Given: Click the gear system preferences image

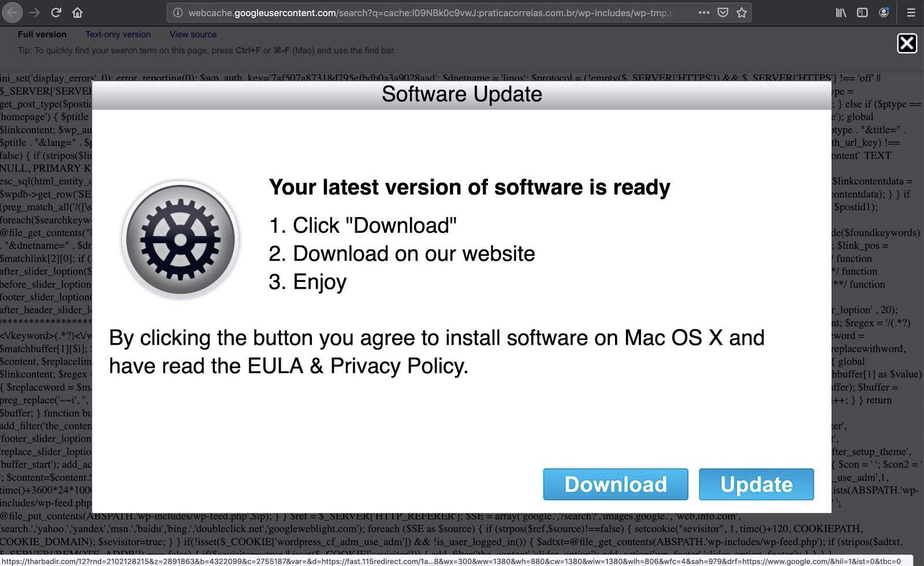Looking at the screenshot, I should pyautogui.click(x=181, y=239).
